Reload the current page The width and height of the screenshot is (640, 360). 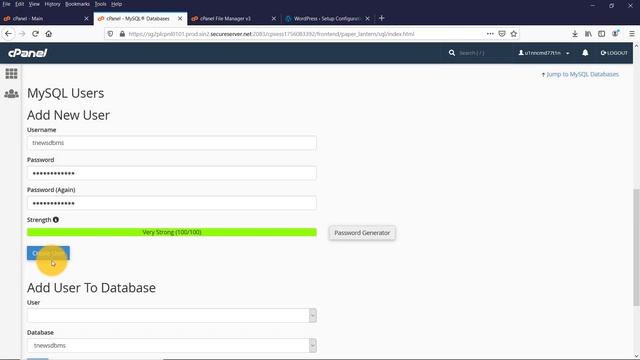pyautogui.click(x=36, y=34)
